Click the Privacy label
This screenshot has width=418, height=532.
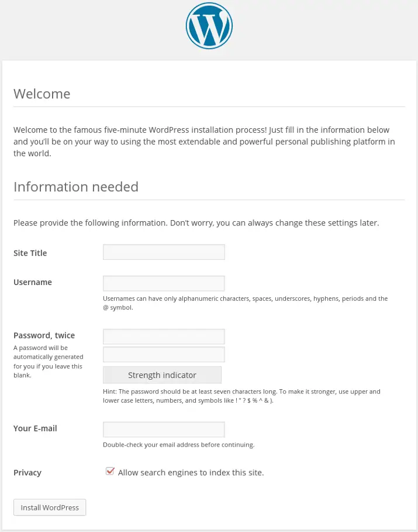click(27, 472)
